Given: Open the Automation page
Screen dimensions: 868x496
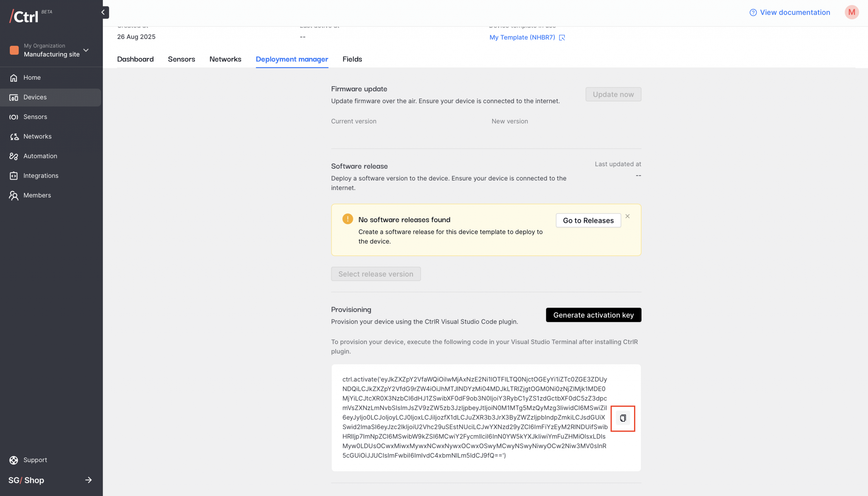Looking at the screenshot, I should tap(40, 156).
